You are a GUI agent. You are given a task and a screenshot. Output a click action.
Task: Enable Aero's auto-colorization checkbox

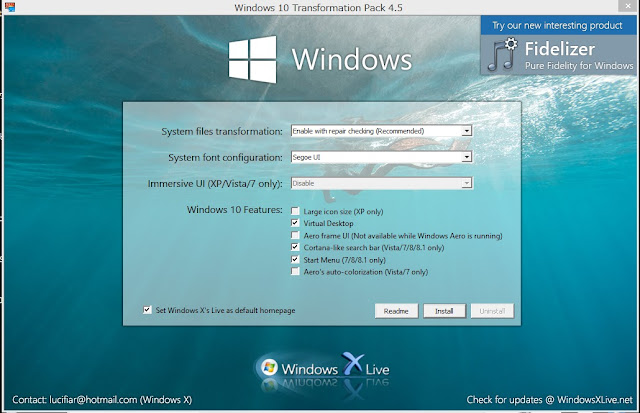pos(295,271)
